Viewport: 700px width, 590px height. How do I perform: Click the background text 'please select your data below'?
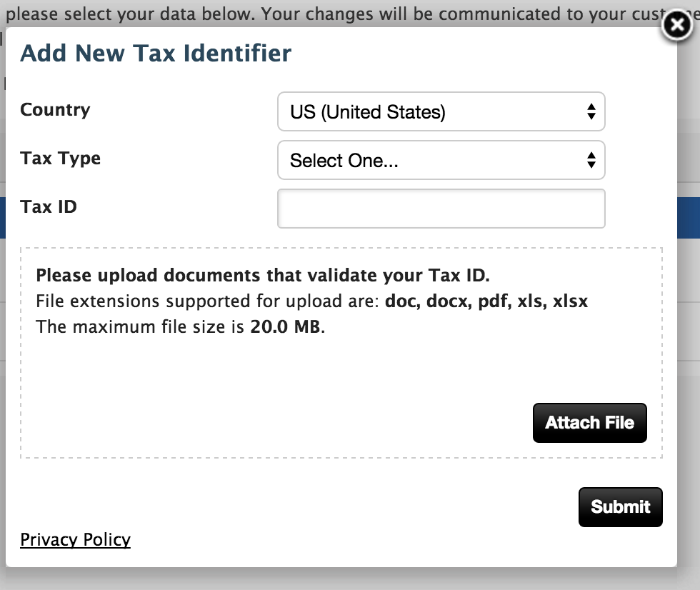tap(143, 14)
